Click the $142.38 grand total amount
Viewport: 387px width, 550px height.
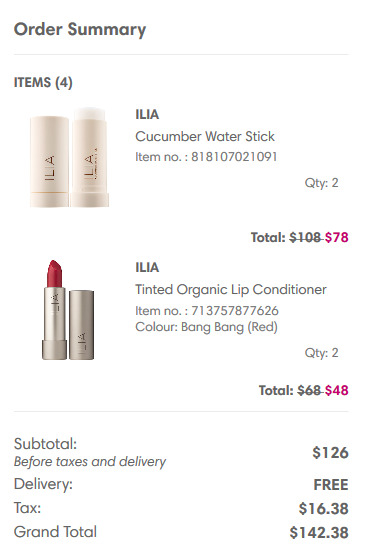[319, 532]
